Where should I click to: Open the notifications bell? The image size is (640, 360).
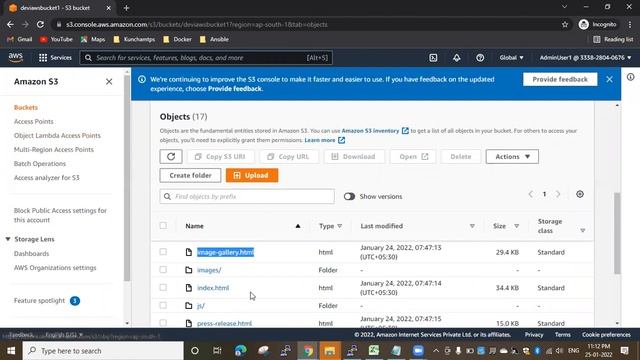(457, 58)
